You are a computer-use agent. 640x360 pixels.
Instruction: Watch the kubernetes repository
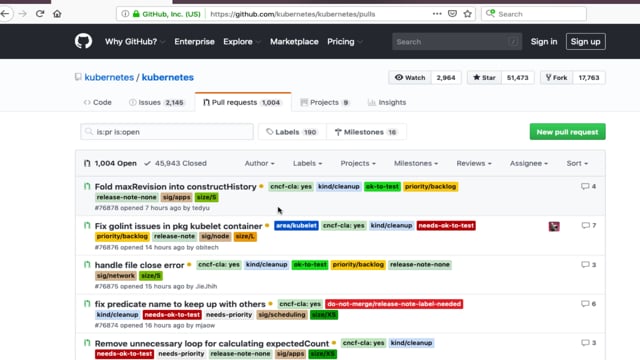click(x=410, y=78)
